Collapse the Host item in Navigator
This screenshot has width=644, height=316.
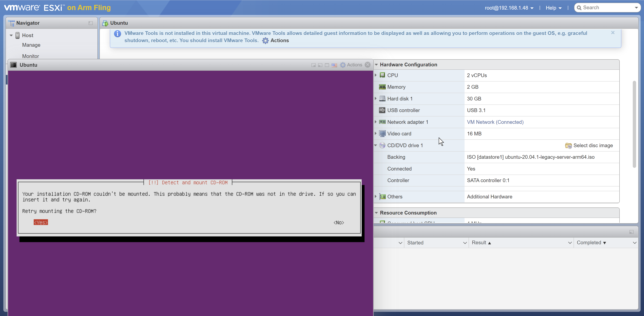click(x=11, y=35)
